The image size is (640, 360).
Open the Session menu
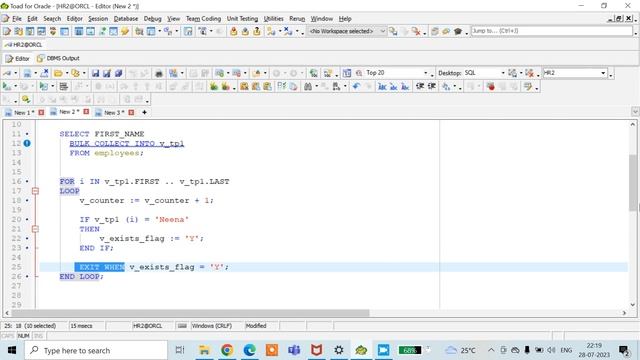click(98, 19)
